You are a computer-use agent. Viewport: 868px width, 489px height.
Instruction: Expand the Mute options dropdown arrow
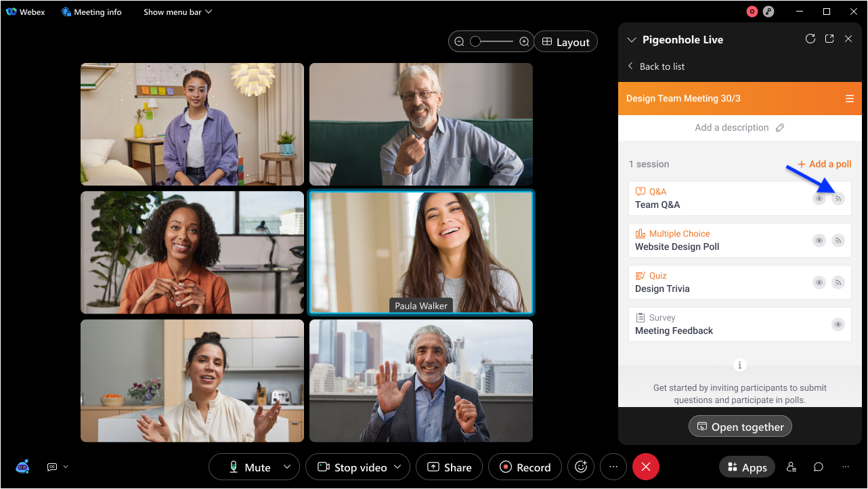point(287,467)
